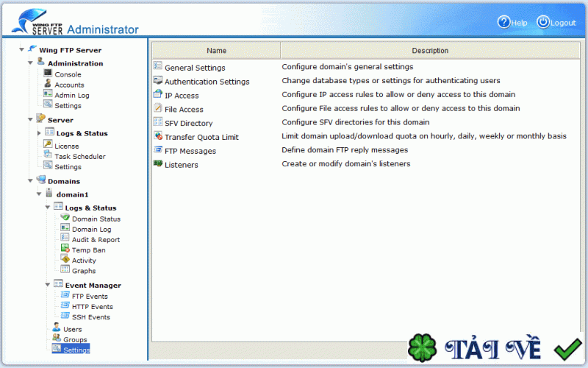Open File Access settings
This screenshot has height=368, width=588.
pyautogui.click(x=184, y=110)
